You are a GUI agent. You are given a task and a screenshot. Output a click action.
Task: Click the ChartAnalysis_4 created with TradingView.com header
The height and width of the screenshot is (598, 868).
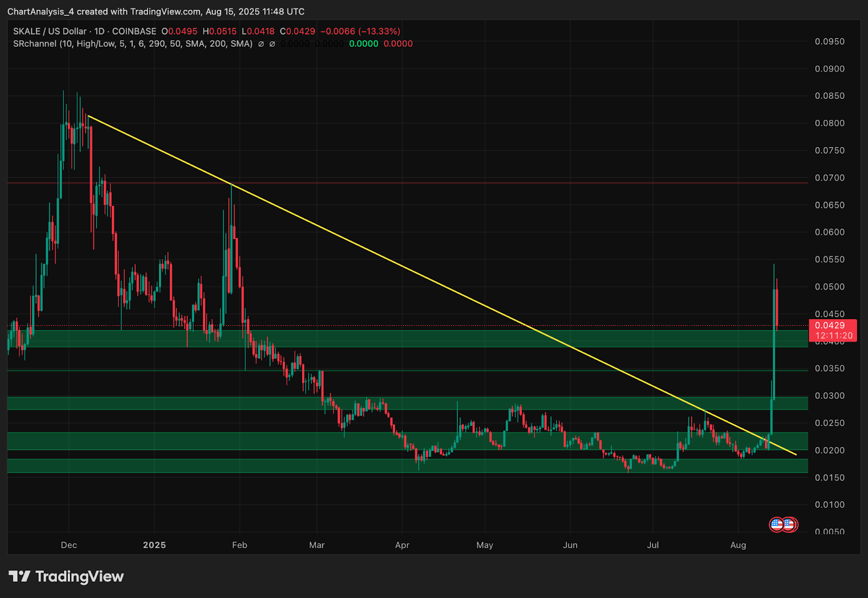click(x=156, y=11)
